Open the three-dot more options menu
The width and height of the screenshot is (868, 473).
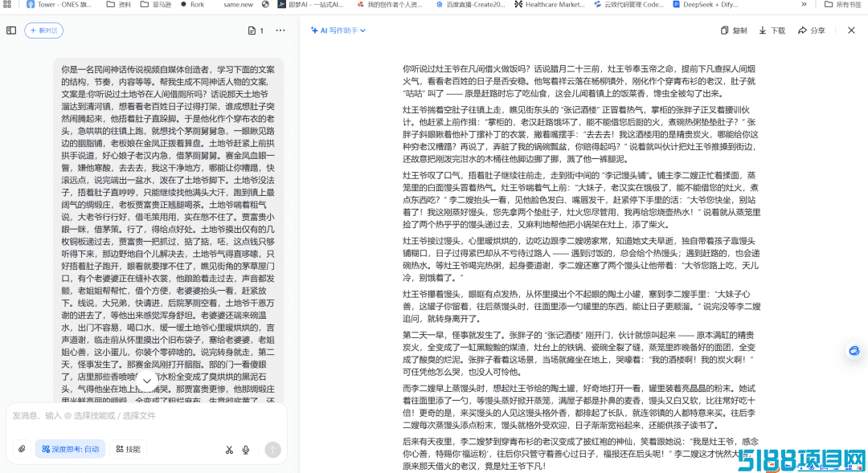click(280, 31)
